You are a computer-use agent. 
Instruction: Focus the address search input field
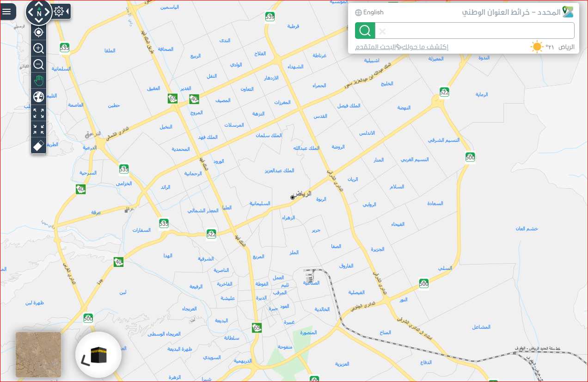click(475, 31)
